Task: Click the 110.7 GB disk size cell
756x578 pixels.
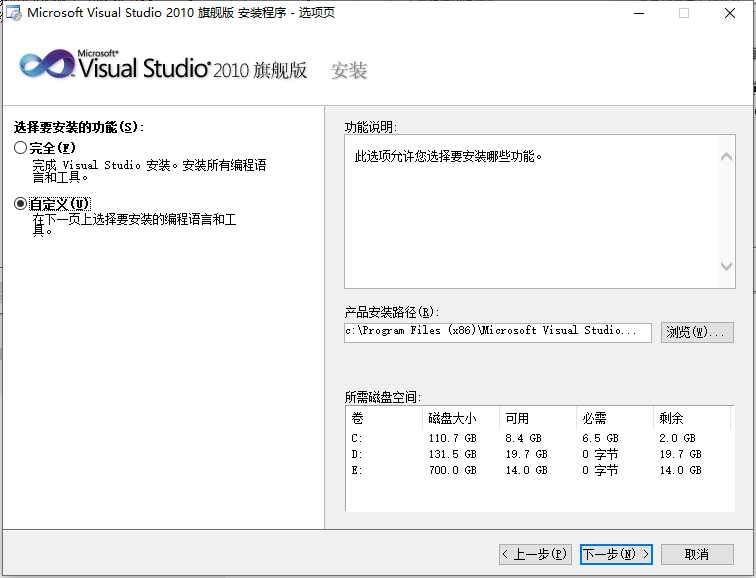Action: 453,438
